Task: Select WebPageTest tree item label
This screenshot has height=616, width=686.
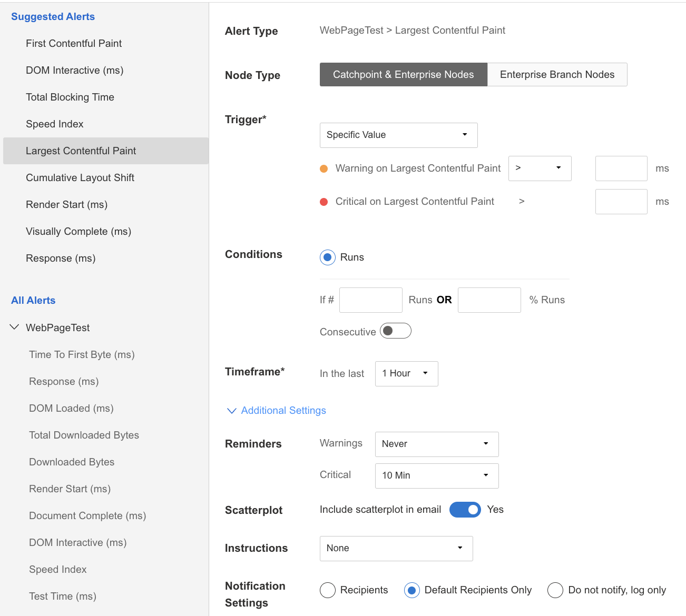Action: tap(58, 328)
